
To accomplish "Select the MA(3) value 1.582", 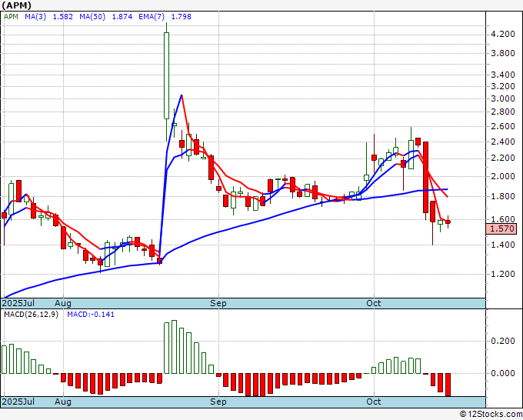I will pyautogui.click(x=63, y=16).
